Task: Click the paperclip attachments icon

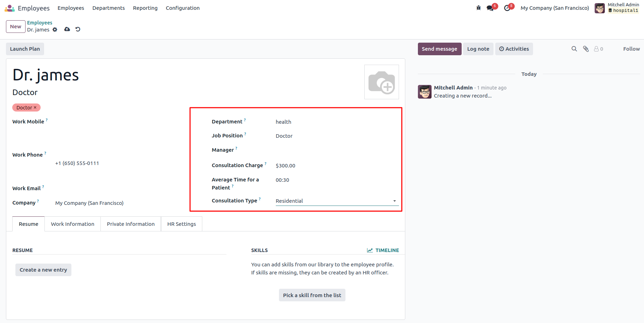Action: point(586,49)
